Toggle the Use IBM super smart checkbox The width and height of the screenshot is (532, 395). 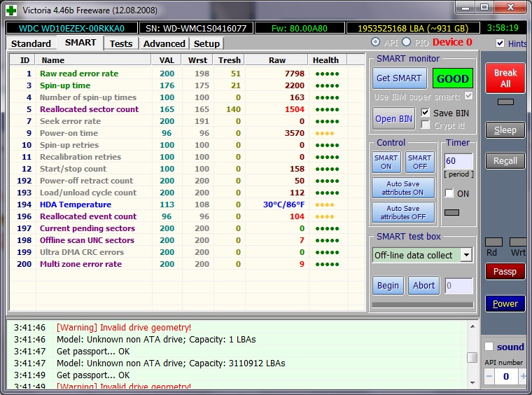468,96
